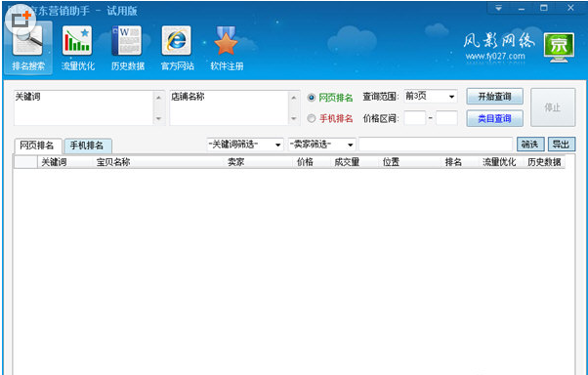The image size is (588, 375).
Task: Open the 官方网站 official website icon
Action: (x=177, y=48)
